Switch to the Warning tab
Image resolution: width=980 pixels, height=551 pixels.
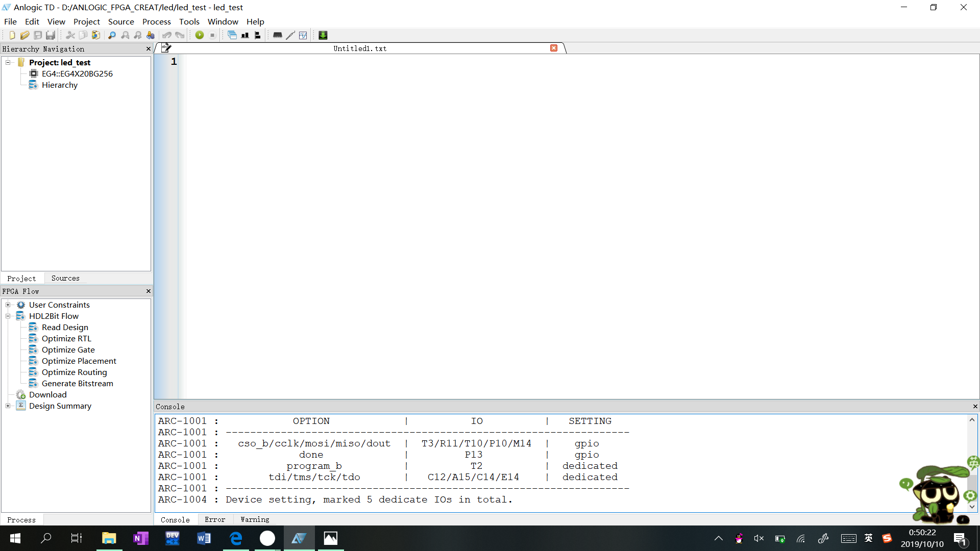coord(254,519)
